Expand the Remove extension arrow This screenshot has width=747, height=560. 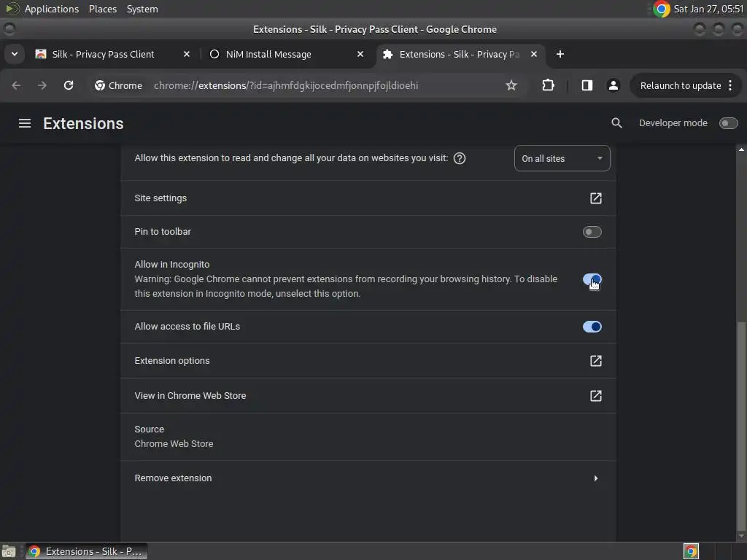595,478
